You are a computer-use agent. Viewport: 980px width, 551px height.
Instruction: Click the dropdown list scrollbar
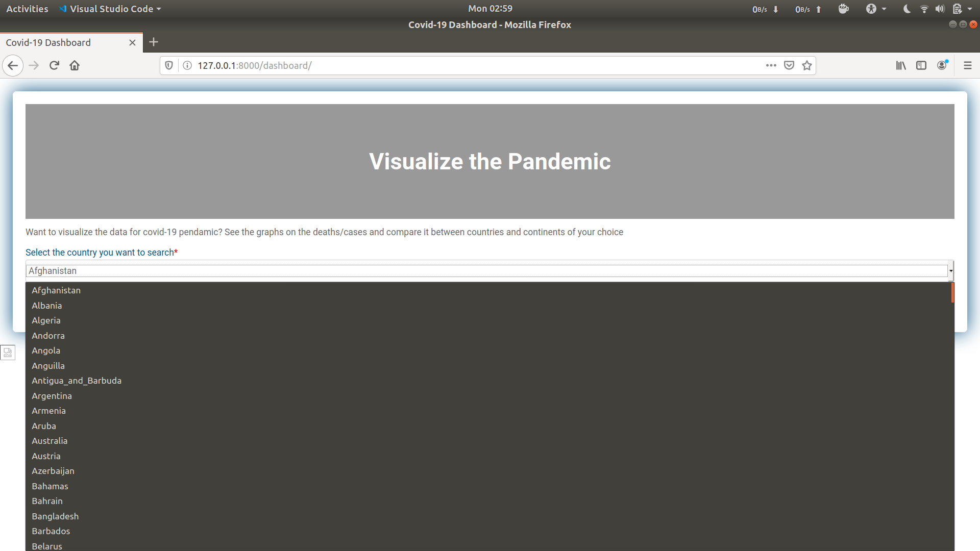click(x=952, y=293)
